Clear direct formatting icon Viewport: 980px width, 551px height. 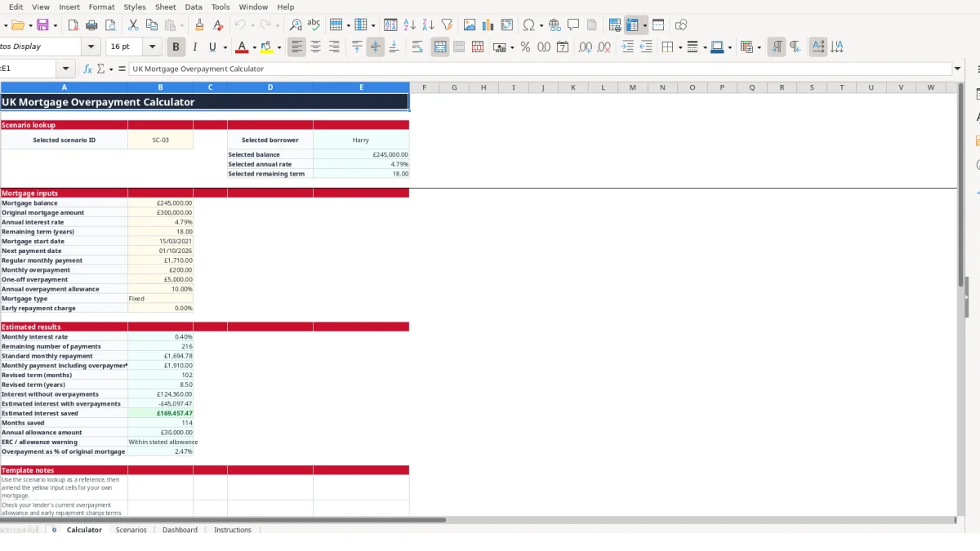(217, 25)
